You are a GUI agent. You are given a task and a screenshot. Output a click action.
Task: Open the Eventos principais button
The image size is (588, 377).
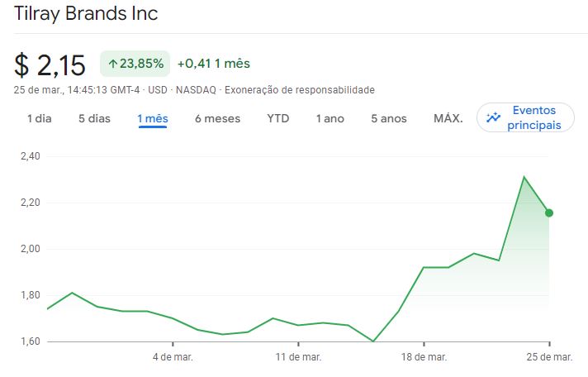(525, 117)
